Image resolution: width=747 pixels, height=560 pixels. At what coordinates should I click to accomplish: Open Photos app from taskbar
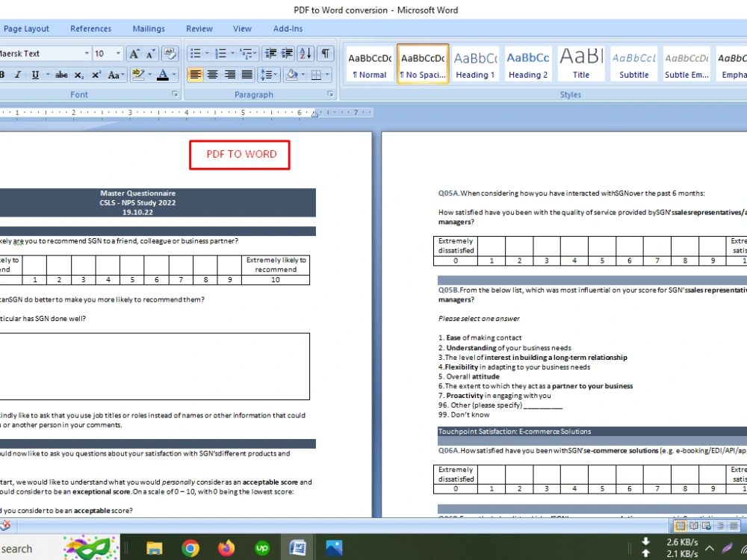(334, 548)
